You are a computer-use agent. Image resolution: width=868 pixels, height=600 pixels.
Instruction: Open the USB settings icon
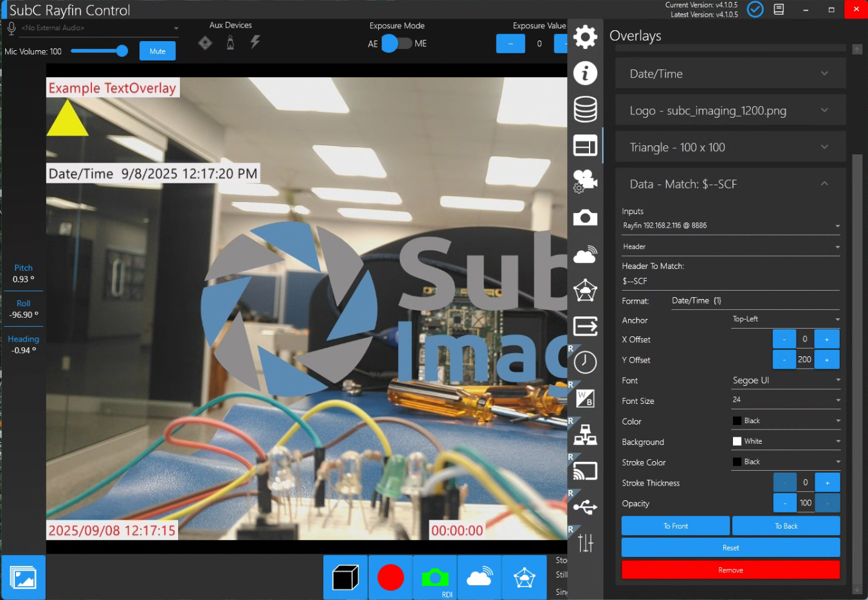(x=585, y=507)
